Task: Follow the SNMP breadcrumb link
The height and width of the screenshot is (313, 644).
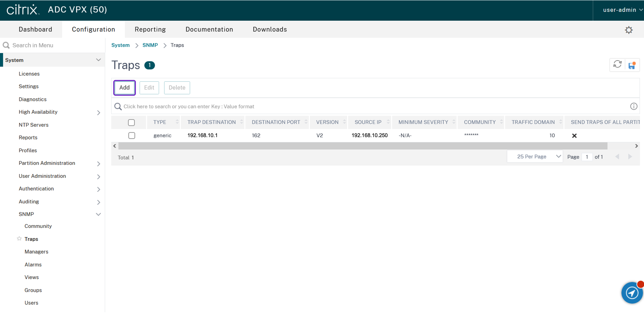Action: click(x=150, y=45)
